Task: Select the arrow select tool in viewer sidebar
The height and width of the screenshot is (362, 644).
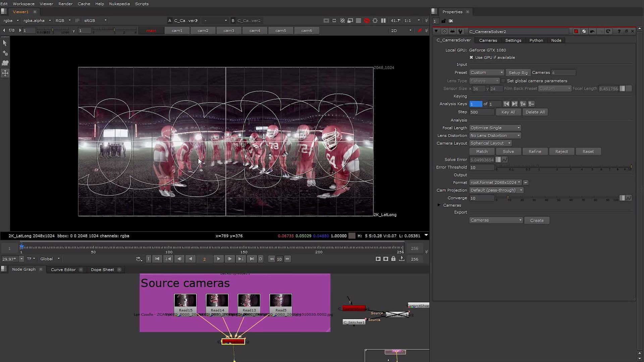Action: pyautogui.click(x=5, y=43)
